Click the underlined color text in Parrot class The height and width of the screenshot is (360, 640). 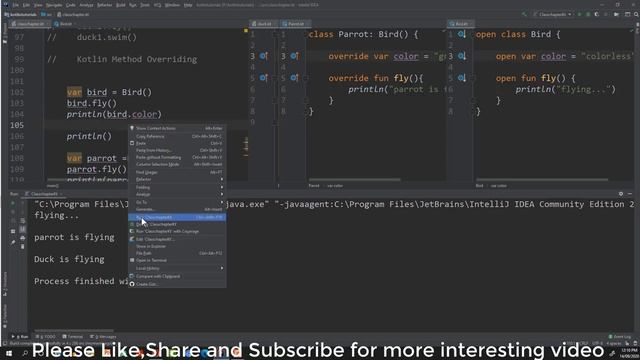click(406, 56)
